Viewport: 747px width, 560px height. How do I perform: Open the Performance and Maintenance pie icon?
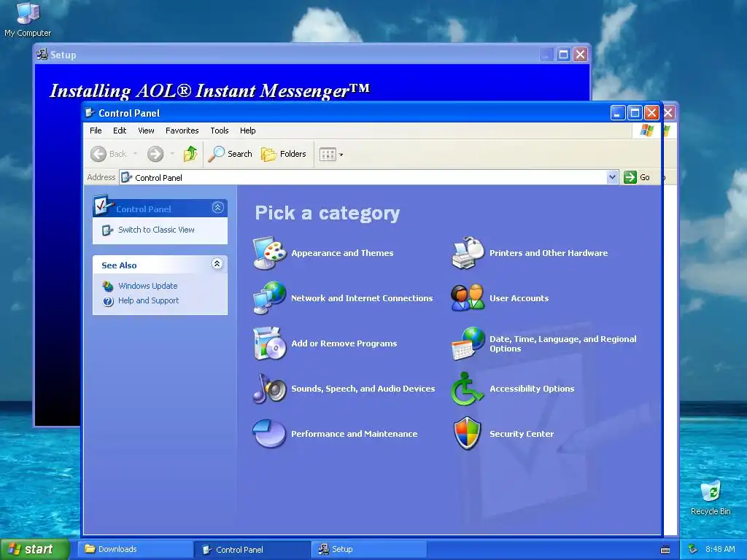click(270, 433)
